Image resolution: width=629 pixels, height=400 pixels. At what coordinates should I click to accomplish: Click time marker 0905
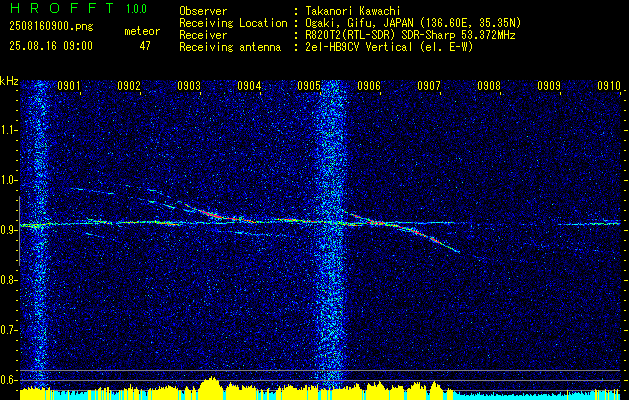click(309, 85)
